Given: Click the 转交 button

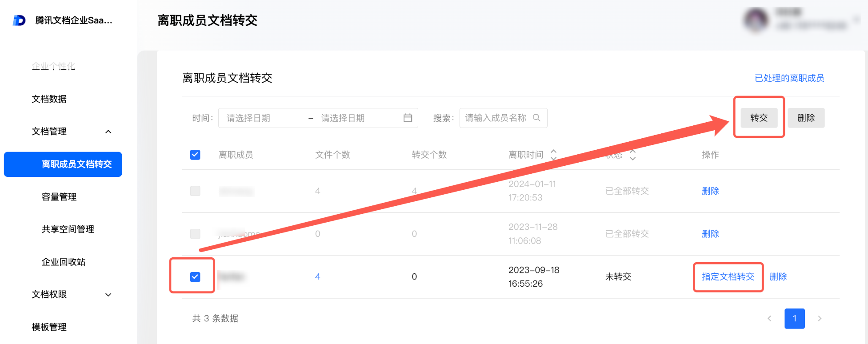Looking at the screenshot, I should tap(759, 118).
